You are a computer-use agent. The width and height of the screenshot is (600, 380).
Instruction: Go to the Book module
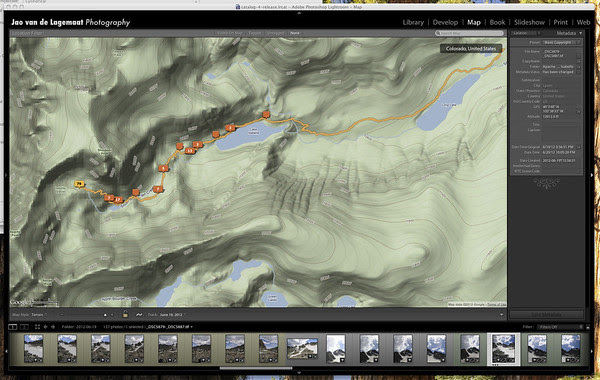tap(497, 22)
